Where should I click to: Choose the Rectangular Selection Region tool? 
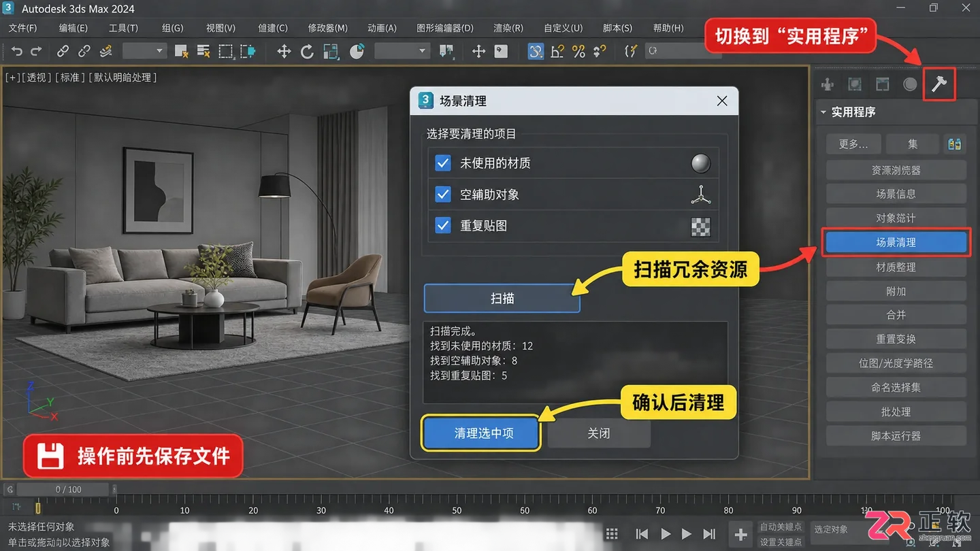(225, 51)
